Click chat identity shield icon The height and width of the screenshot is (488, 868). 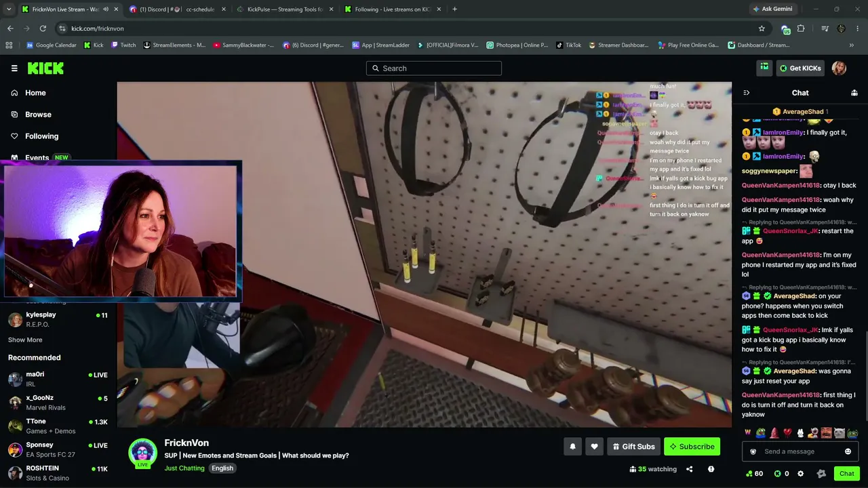pos(753,451)
